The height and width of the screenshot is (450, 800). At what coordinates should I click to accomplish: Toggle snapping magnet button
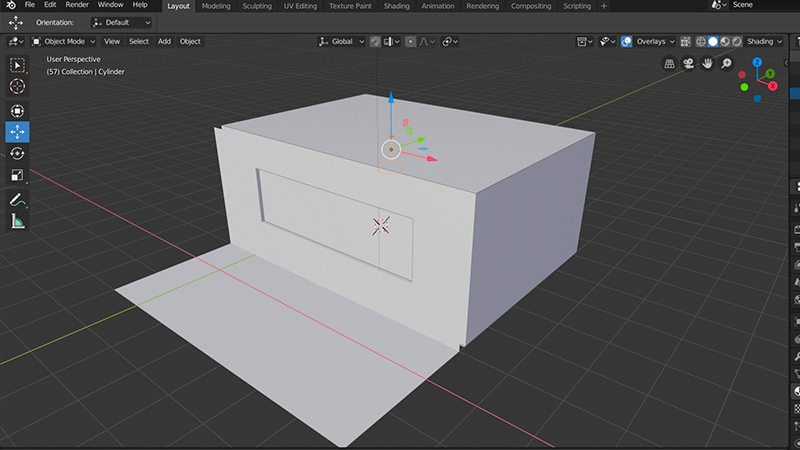tap(375, 41)
